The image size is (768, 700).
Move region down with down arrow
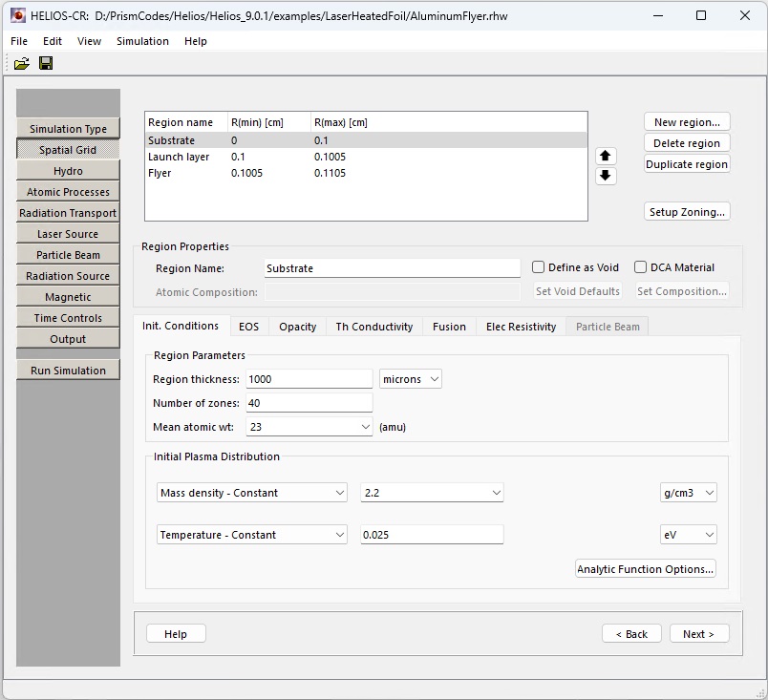[x=606, y=176]
